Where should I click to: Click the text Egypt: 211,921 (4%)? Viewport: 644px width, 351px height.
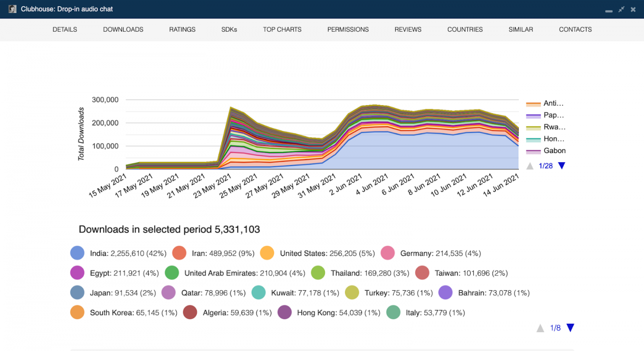[x=124, y=273]
